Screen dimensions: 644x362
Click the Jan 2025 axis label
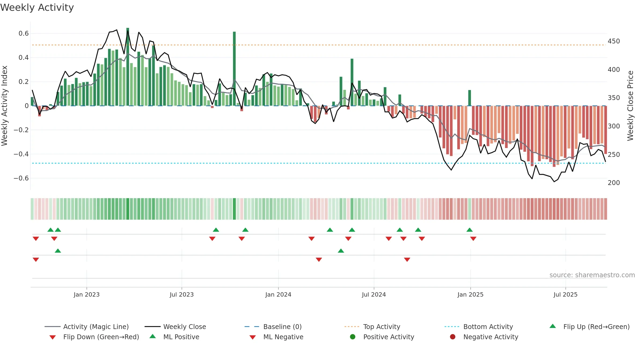[x=470, y=295]
